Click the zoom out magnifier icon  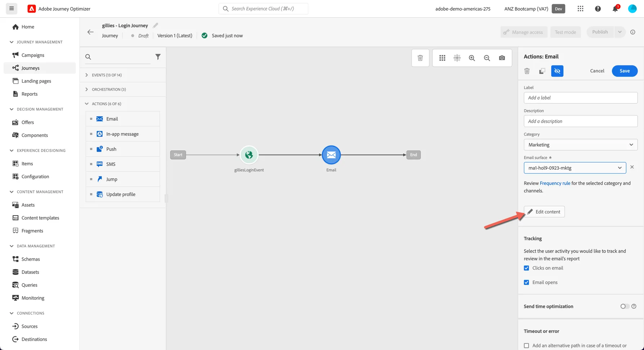click(x=487, y=58)
